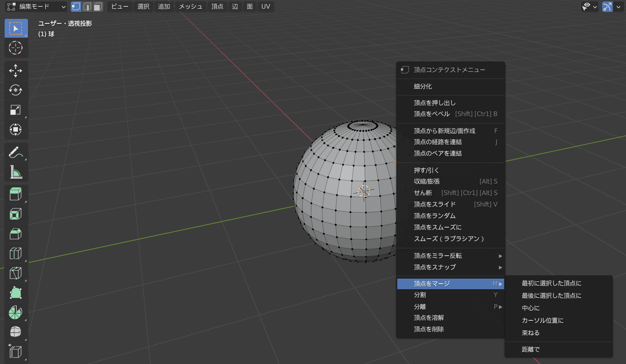Select the Select Box tool
Viewport: 626px width, 364px height.
[16, 28]
